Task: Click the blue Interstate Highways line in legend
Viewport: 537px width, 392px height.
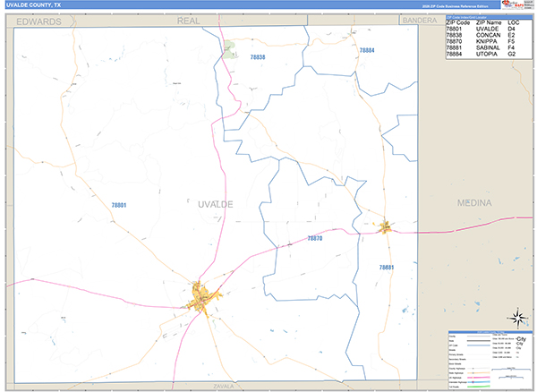Action: click(479, 382)
